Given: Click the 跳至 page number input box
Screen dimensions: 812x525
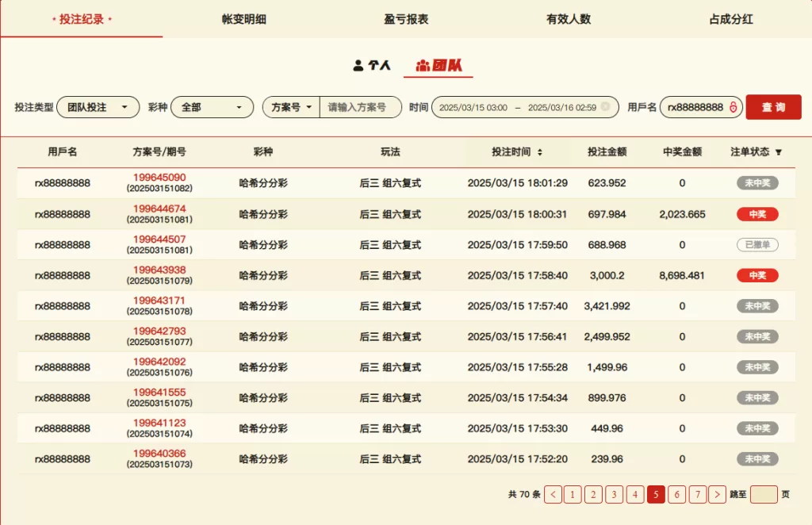Looking at the screenshot, I should point(764,494).
